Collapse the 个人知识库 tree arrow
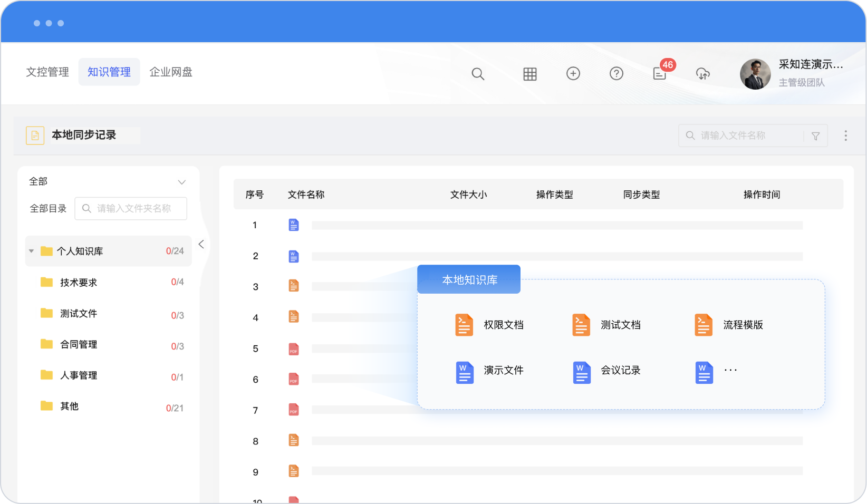Image resolution: width=867 pixels, height=504 pixels. pyautogui.click(x=32, y=251)
